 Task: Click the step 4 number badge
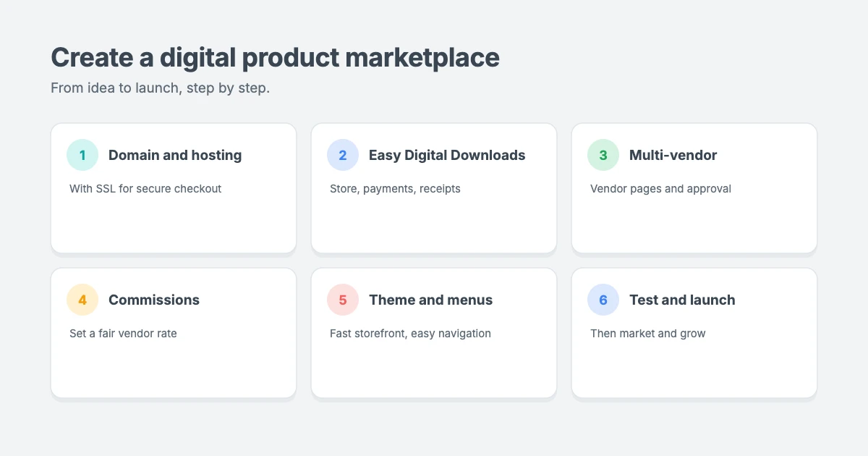pos(82,300)
